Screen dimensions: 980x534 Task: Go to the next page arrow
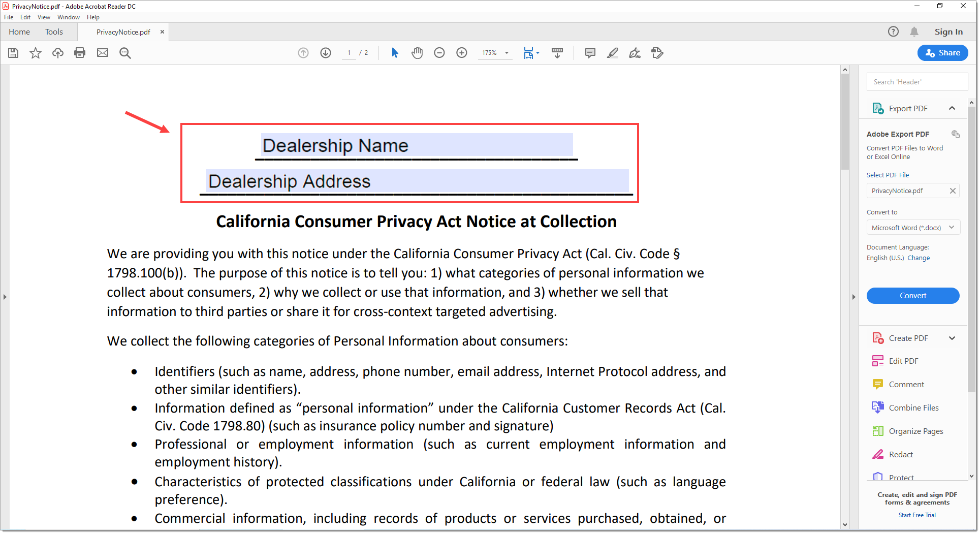coord(326,53)
